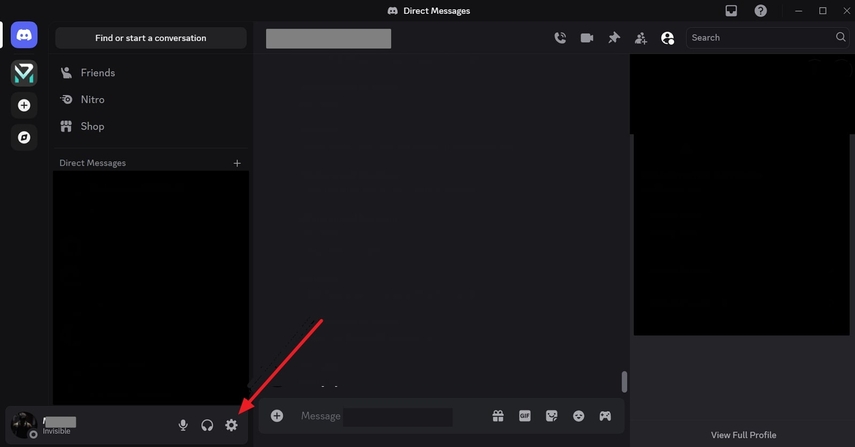This screenshot has width=855, height=447.
Task: Start a video call
Action: (x=587, y=38)
